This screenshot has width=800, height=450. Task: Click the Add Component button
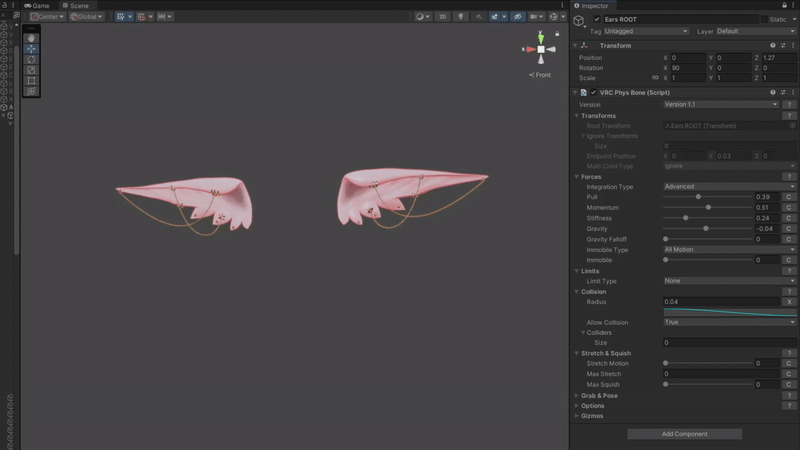(684, 434)
